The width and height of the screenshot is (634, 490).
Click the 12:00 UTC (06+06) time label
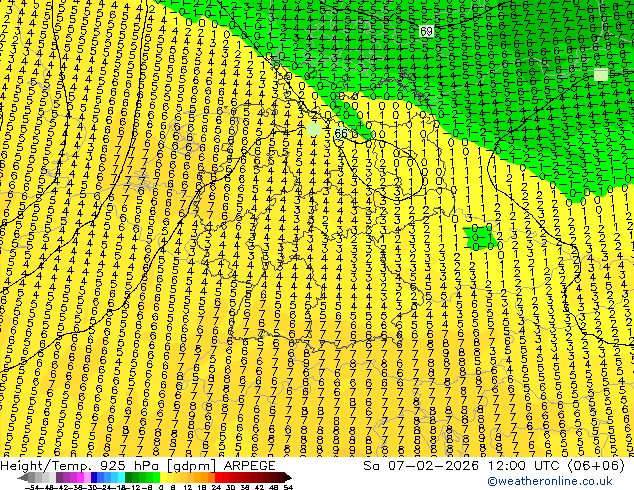coord(556,466)
